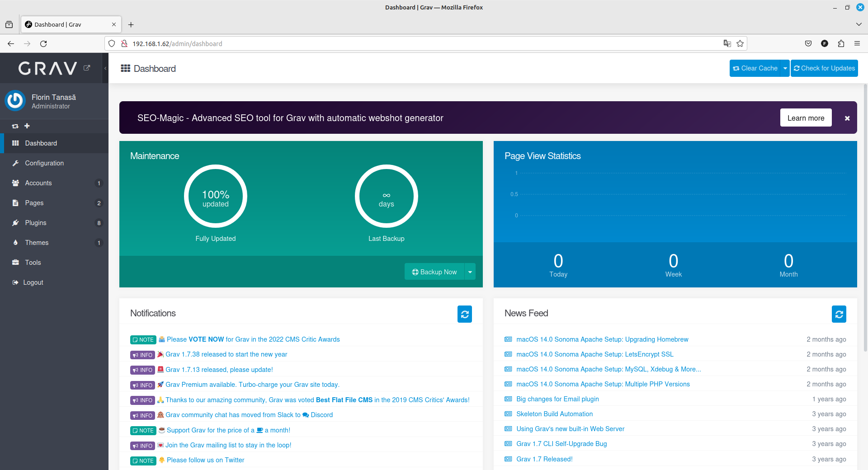Click the Clear Cache button
The width and height of the screenshot is (868, 470).
pyautogui.click(x=755, y=68)
